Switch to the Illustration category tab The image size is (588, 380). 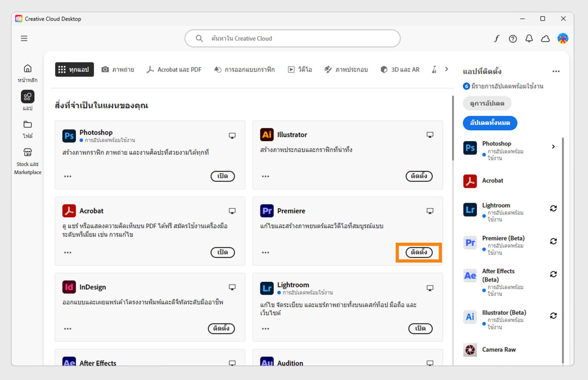[346, 70]
